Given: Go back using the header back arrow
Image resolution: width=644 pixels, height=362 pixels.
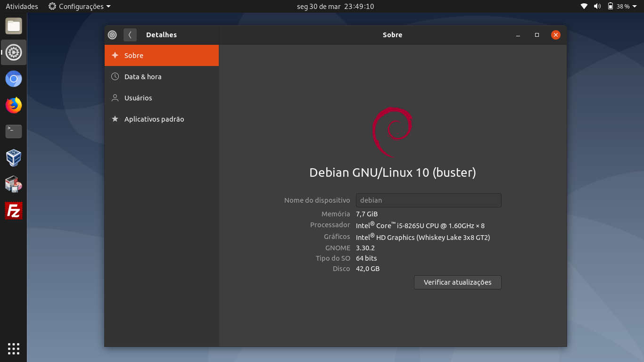Looking at the screenshot, I should (x=130, y=35).
